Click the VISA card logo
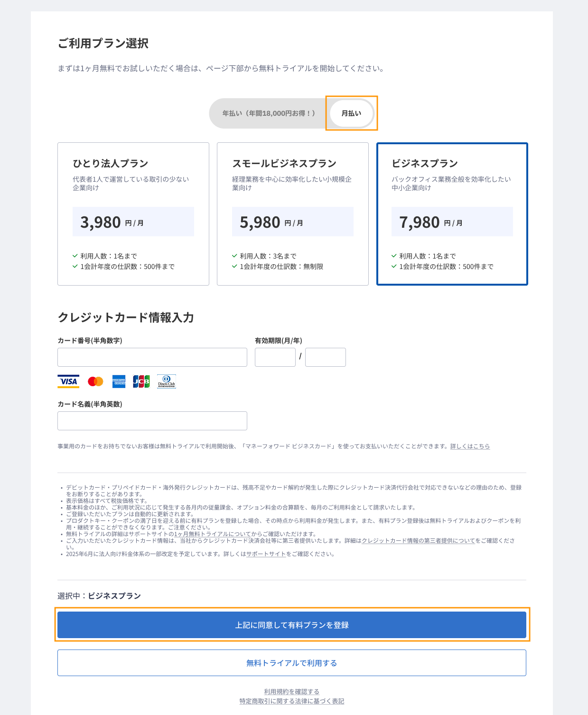This screenshot has width=588, height=715. click(x=68, y=381)
